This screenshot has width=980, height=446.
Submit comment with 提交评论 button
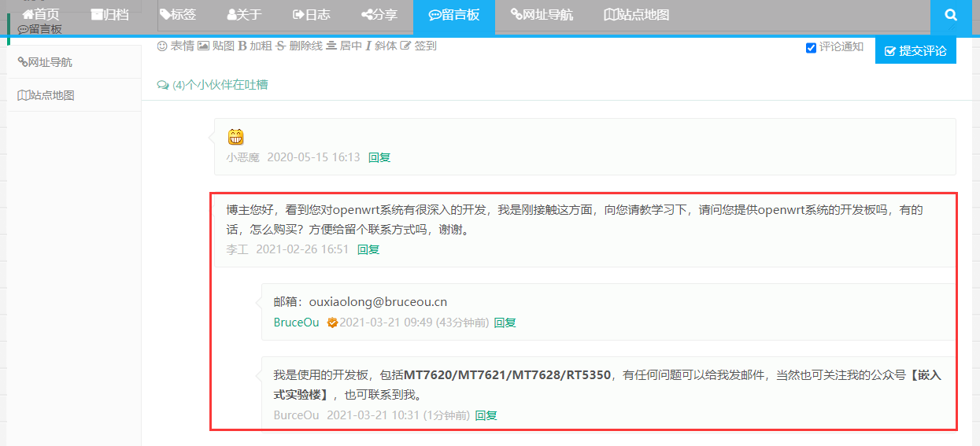coord(915,50)
